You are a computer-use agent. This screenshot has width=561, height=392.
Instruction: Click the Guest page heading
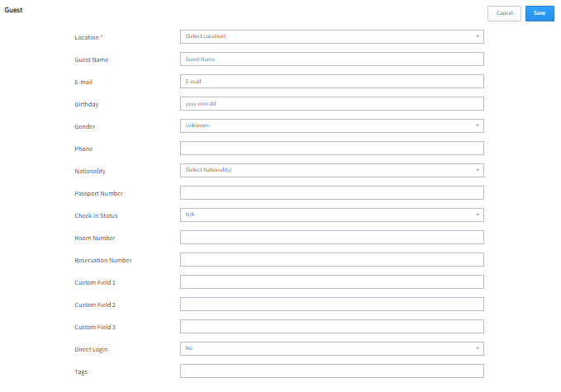click(13, 10)
